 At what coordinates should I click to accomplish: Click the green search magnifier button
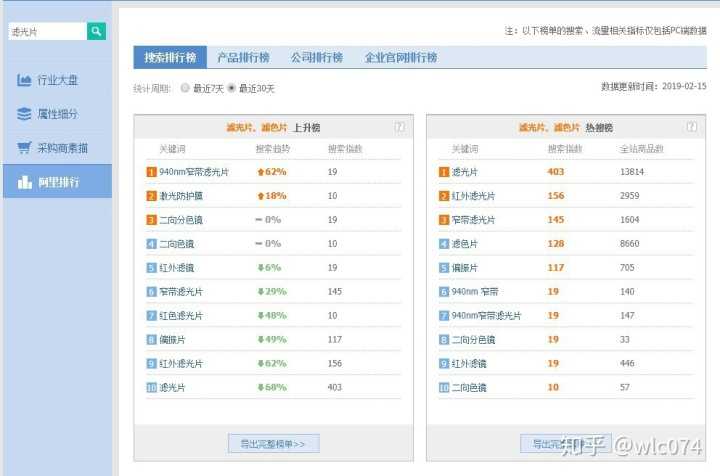pos(96,31)
